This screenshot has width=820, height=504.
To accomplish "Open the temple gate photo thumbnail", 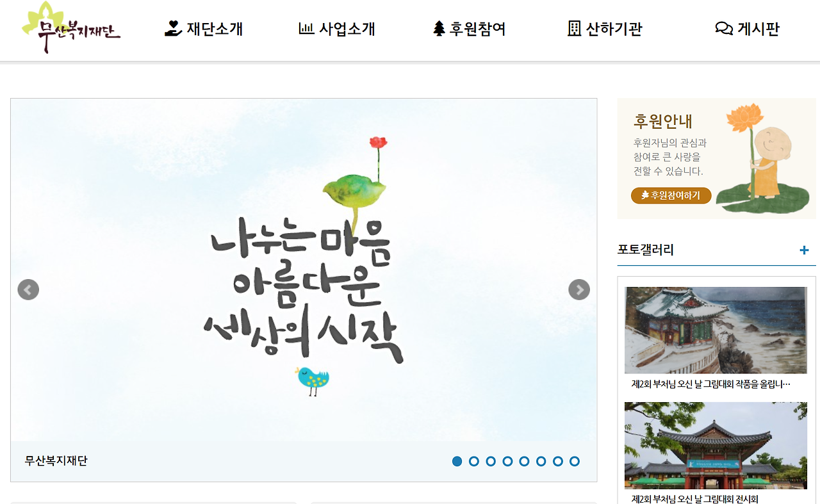I will [716, 446].
